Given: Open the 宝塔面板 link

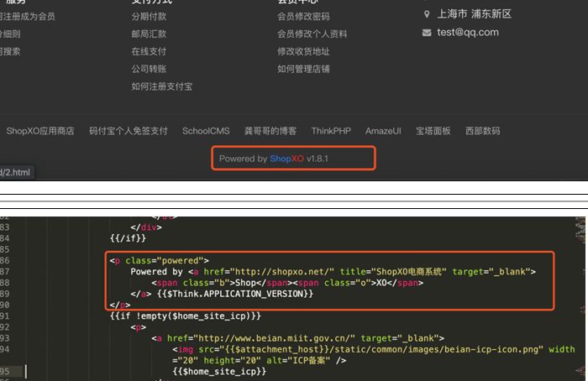Looking at the screenshot, I should click(433, 131).
